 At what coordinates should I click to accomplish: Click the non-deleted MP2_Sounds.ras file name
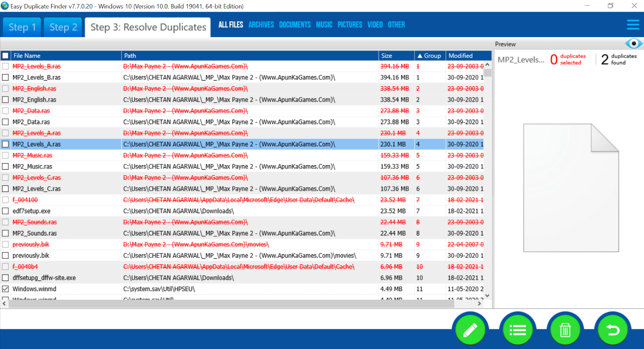point(35,233)
